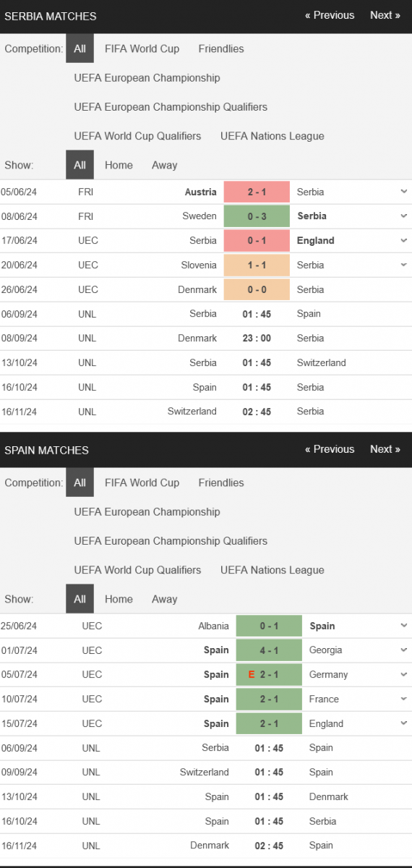Open England team link in Serbia list
The height and width of the screenshot is (868, 412).
(316, 240)
